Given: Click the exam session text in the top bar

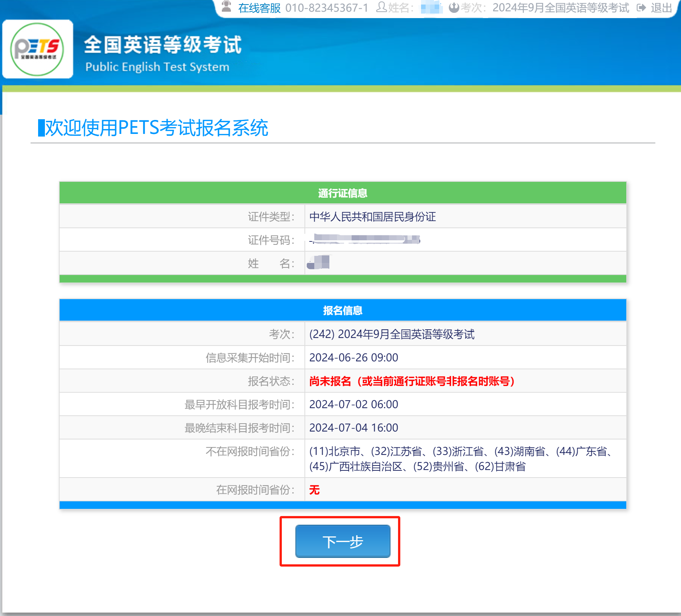Looking at the screenshot, I should 561,8.
